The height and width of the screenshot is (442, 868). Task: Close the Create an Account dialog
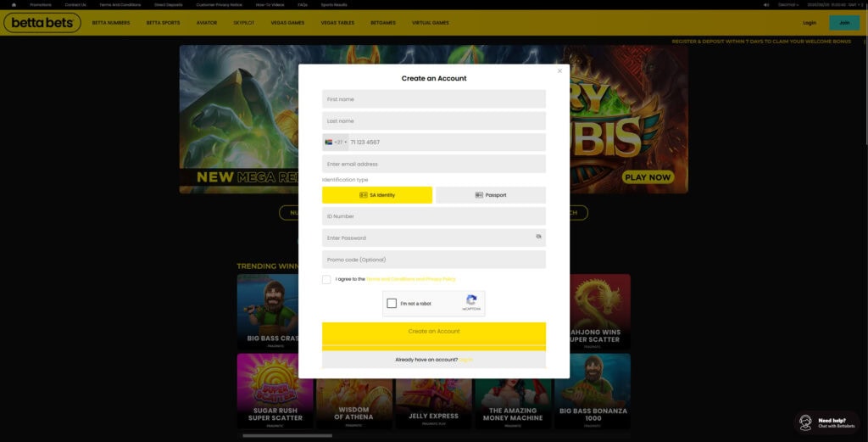coord(559,71)
